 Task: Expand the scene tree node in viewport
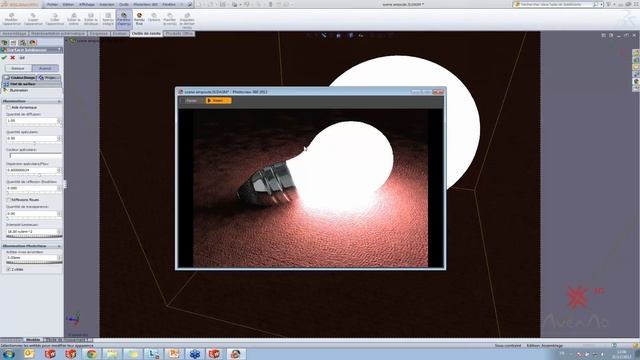coord(67,40)
